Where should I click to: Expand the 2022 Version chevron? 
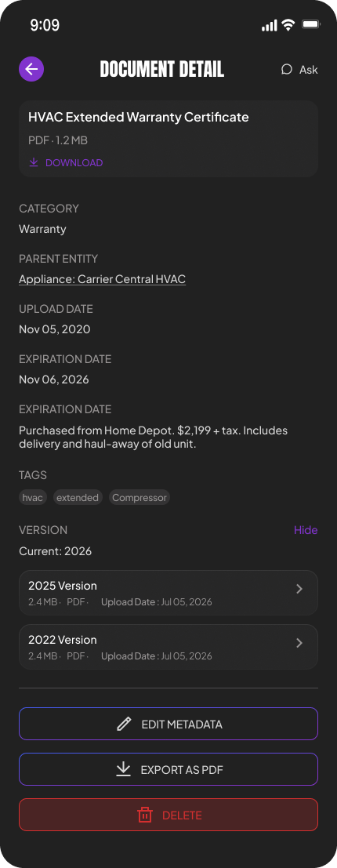pyautogui.click(x=299, y=643)
